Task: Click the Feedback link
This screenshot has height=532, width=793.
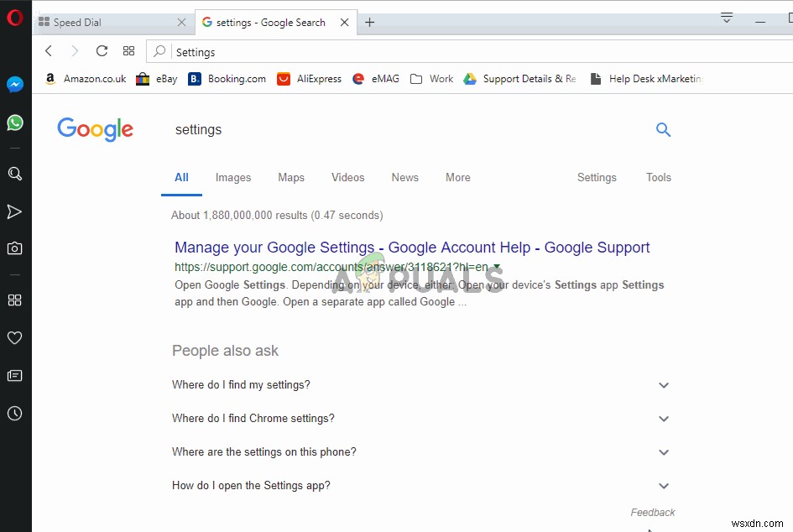Action: tap(653, 513)
